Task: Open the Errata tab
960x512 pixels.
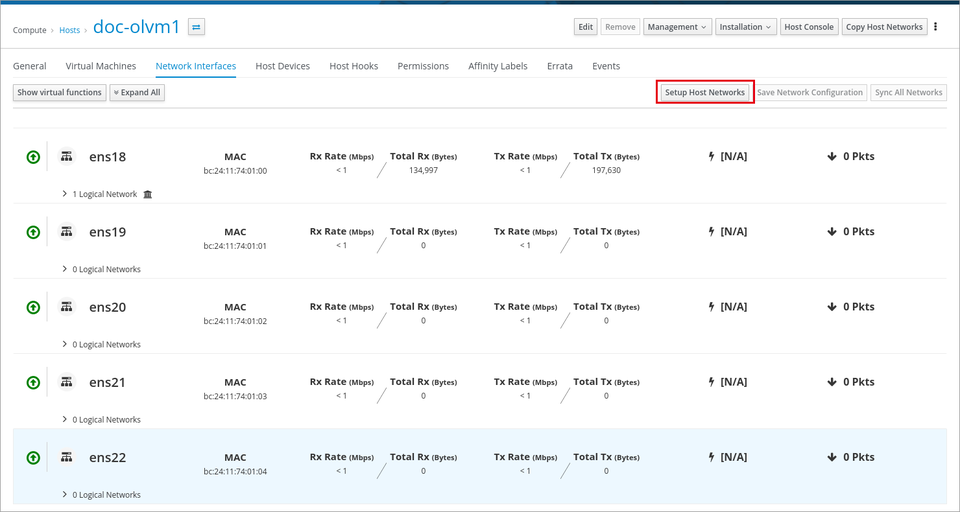Action: click(560, 66)
